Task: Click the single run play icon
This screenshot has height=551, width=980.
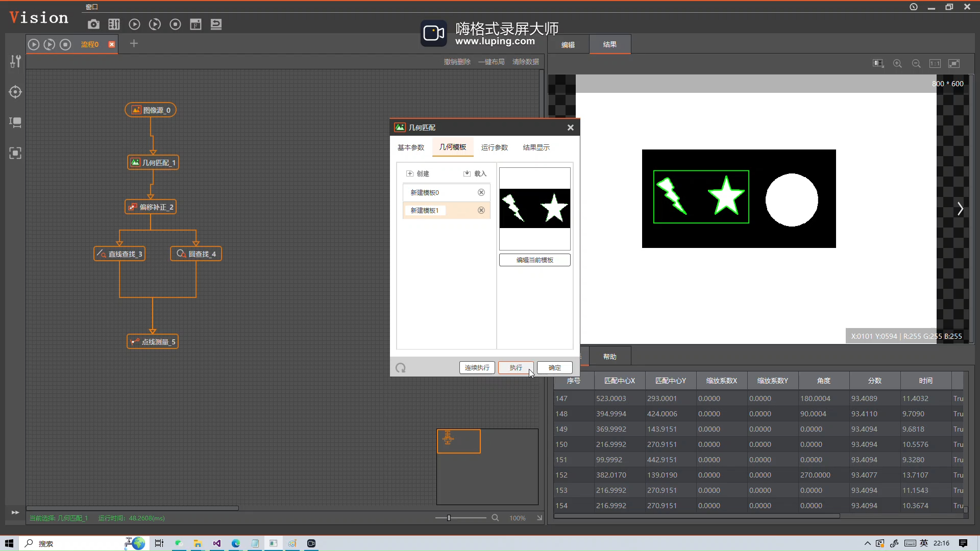Action: [134, 24]
